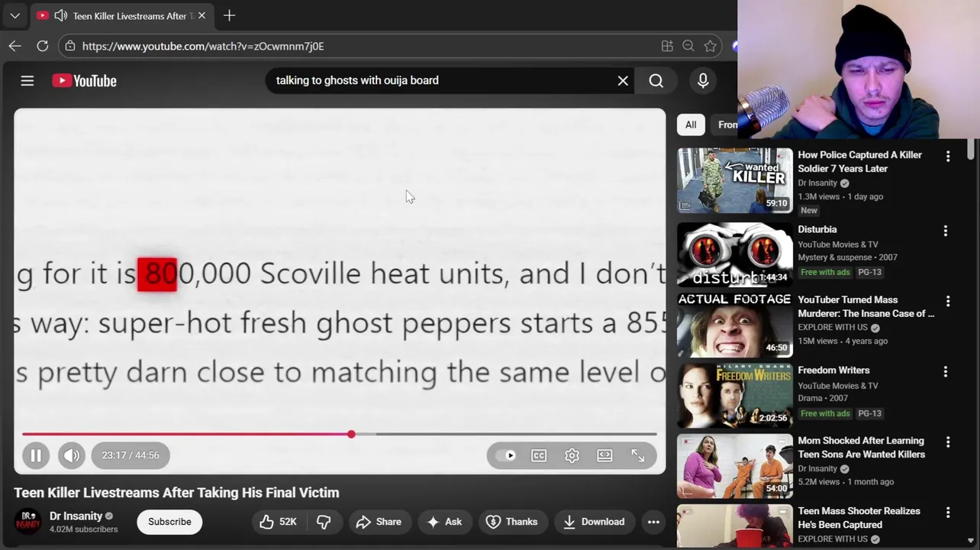Open the Dr Insanity channel name link
This screenshot has width=980, height=550.
(76, 516)
